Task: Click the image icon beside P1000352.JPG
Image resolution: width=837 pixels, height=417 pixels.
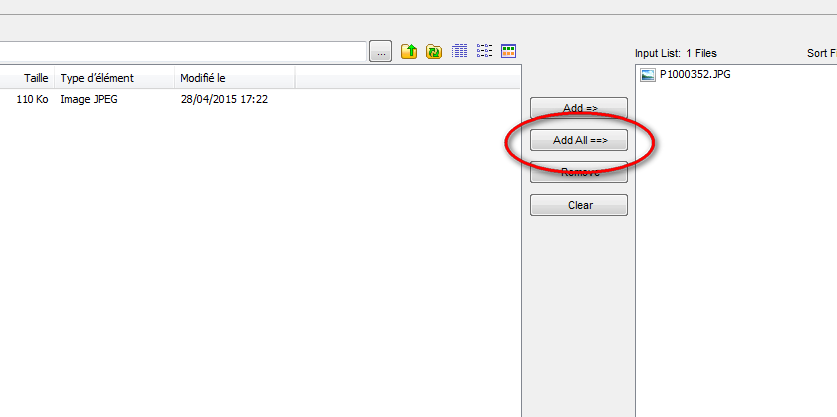Action: point(648,75)
